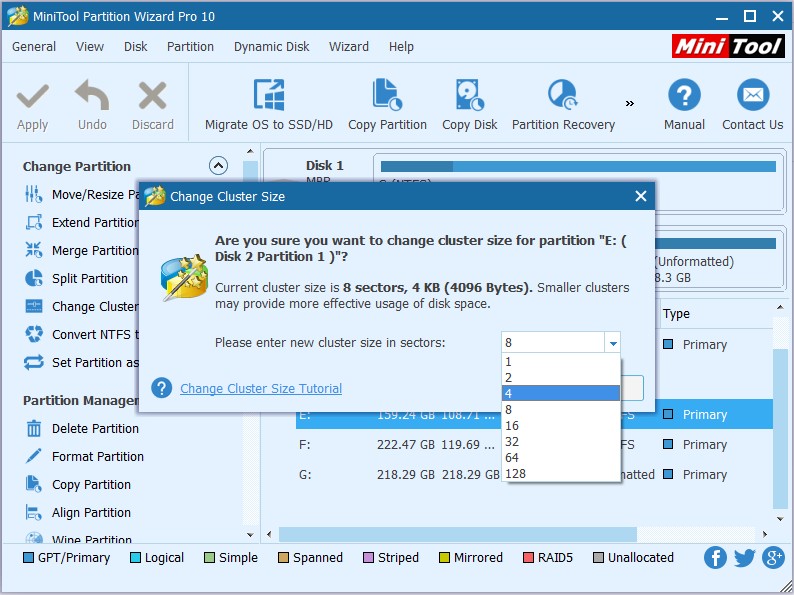Expand more toolbar items chevron
The height and width of the screenshot is (595, 794).
pyautogui.click(x=629, y=103)
